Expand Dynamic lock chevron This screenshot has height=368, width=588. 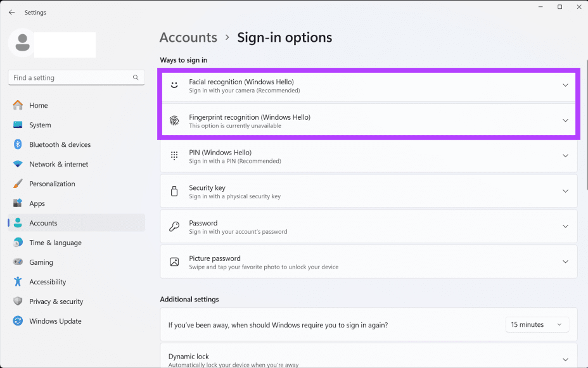tap(565, 360)
